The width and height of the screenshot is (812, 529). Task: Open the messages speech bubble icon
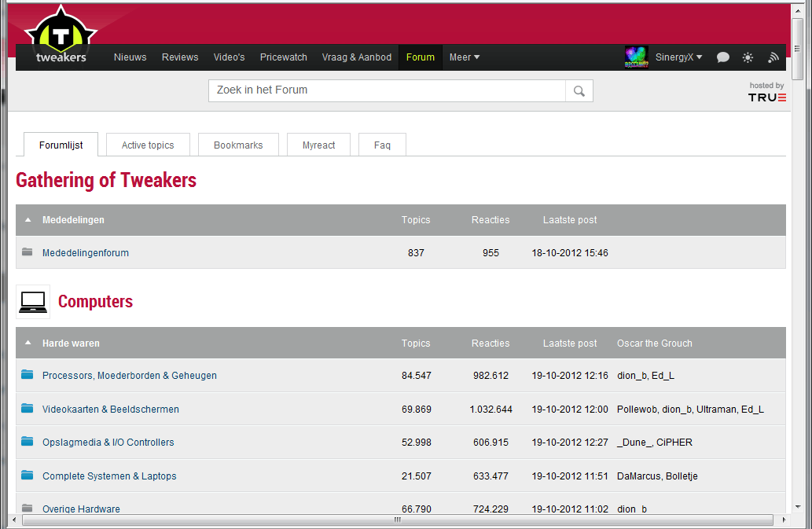pyautogui.click(x=723, y=57)
